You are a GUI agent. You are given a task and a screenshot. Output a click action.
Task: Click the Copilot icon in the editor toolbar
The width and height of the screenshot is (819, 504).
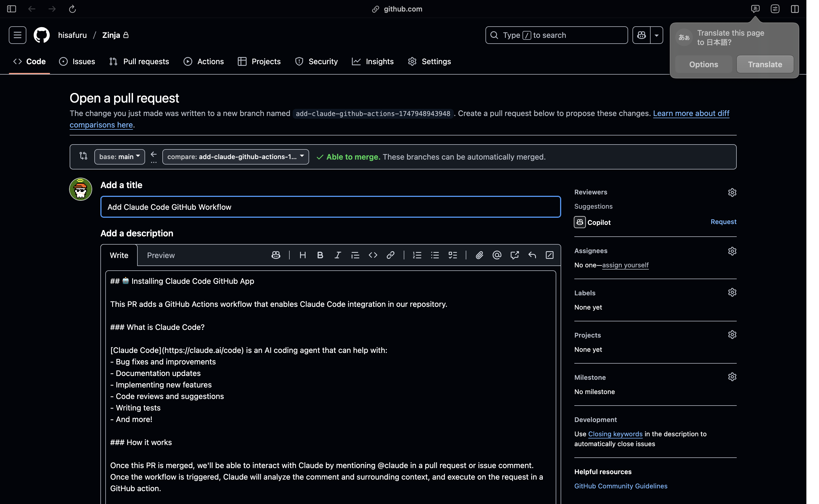click(276, 255)
